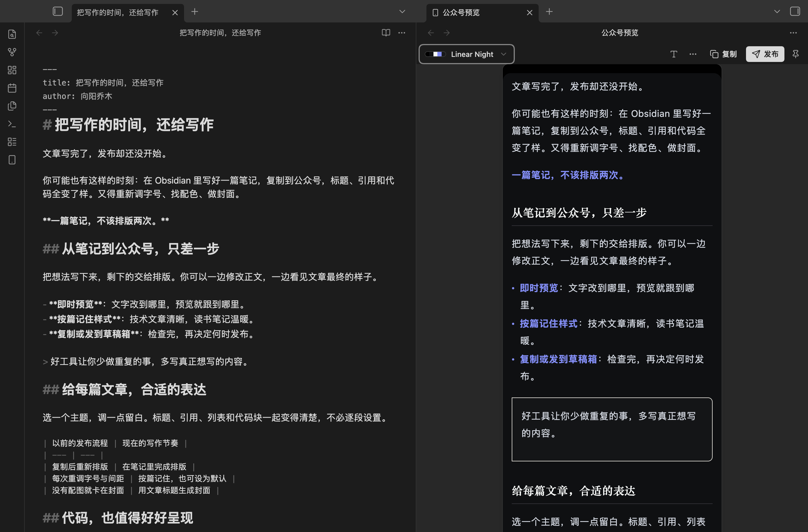Add a new tab in the right pane
The width and height of the screenshot is (808, 532).
549,12
